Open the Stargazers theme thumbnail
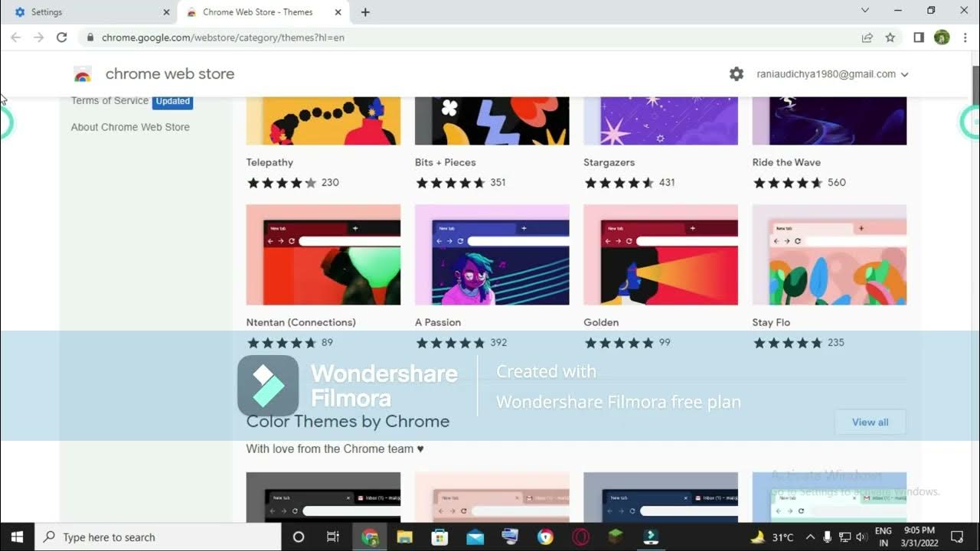The width and height of the screenshot is (980, 551). 661,121
